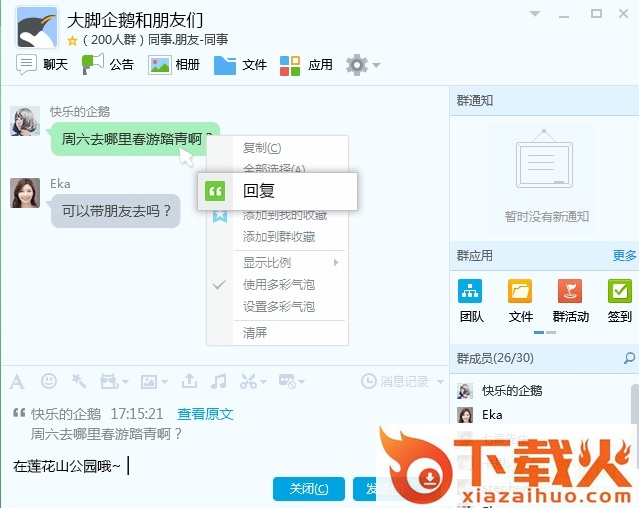Click the scissors screenshot tool
Image resolution: width=639 pixels, height=508 pixels.
coord(248,381)
